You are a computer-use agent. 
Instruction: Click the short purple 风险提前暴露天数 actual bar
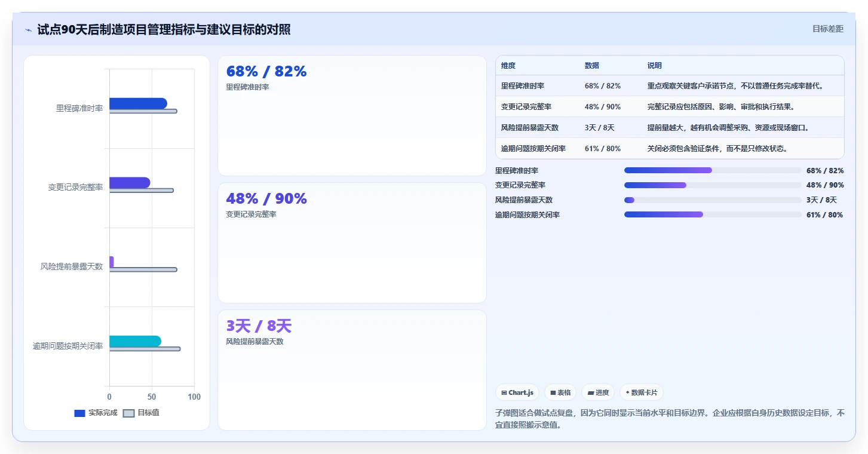pyautogui.click(x=112, y=262)
